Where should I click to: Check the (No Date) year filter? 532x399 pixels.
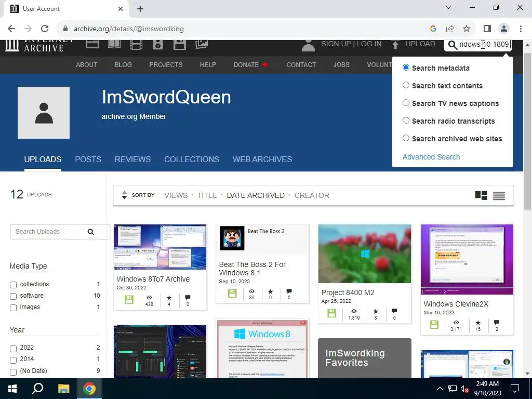[13, 372]
